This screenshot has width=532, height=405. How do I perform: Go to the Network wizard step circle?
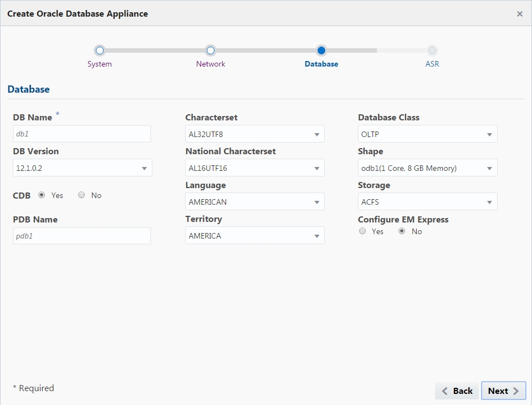(211, 50)
